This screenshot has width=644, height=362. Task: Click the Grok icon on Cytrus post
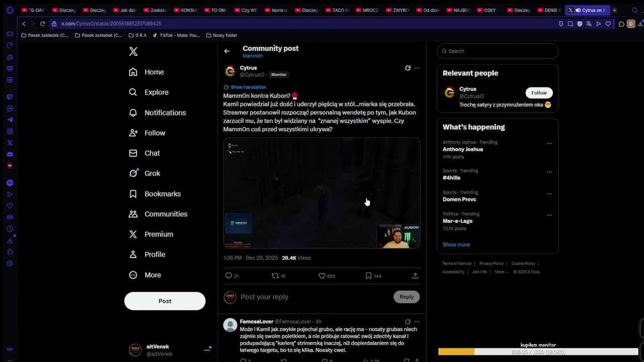[408, 68]
